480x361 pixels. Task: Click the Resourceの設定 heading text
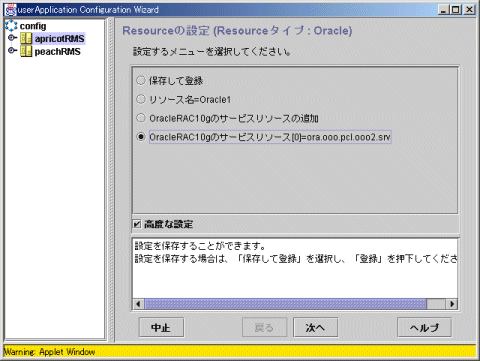237,31
